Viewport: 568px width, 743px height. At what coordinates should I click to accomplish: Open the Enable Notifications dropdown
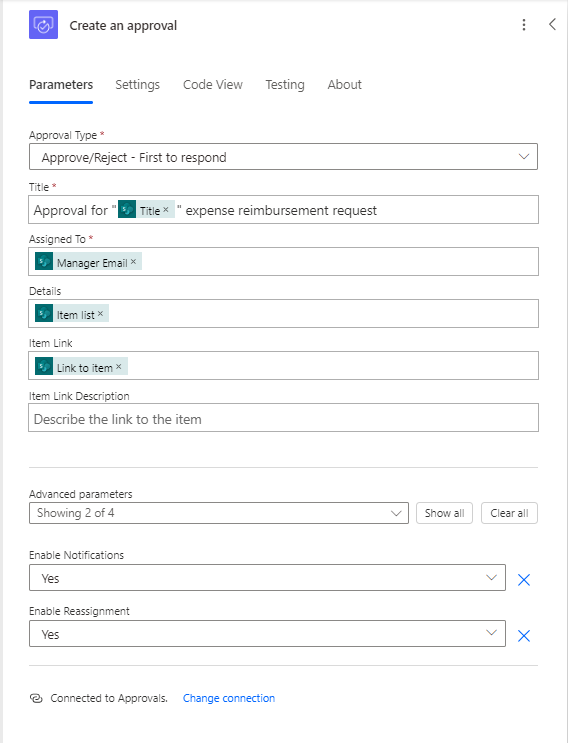coord(267,578)
